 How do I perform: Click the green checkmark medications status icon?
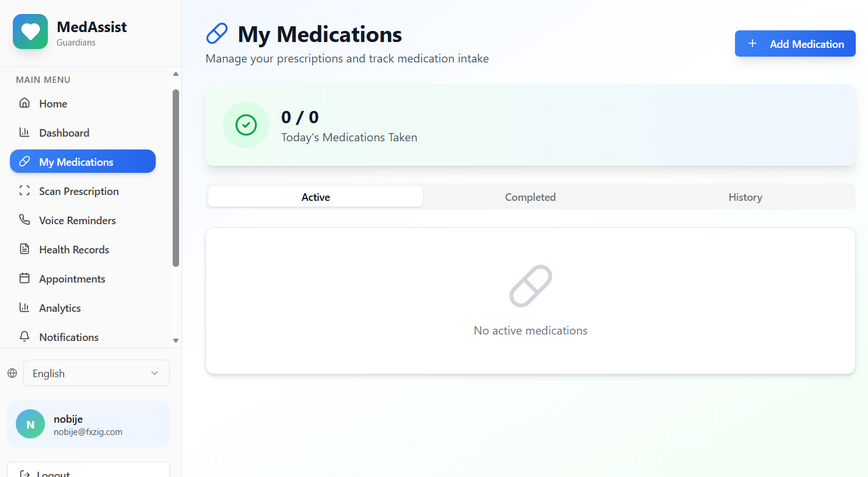[x=246, y=124]
